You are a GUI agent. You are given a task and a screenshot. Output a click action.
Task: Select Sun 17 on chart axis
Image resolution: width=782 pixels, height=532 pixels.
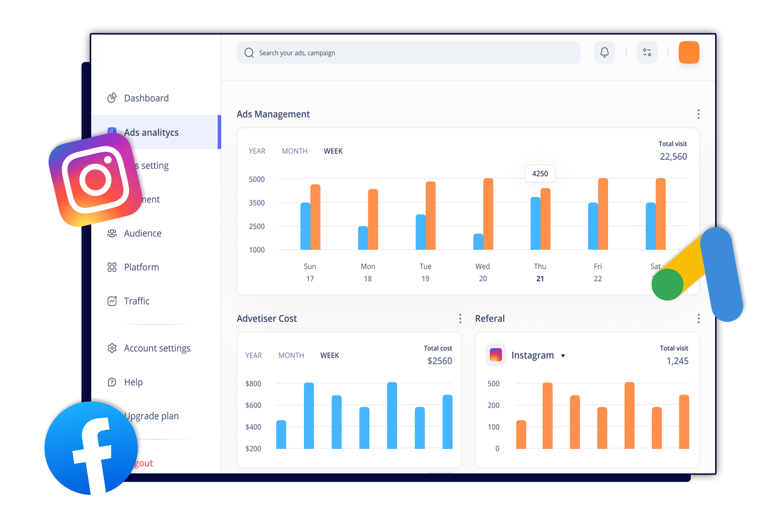(310, 272)
